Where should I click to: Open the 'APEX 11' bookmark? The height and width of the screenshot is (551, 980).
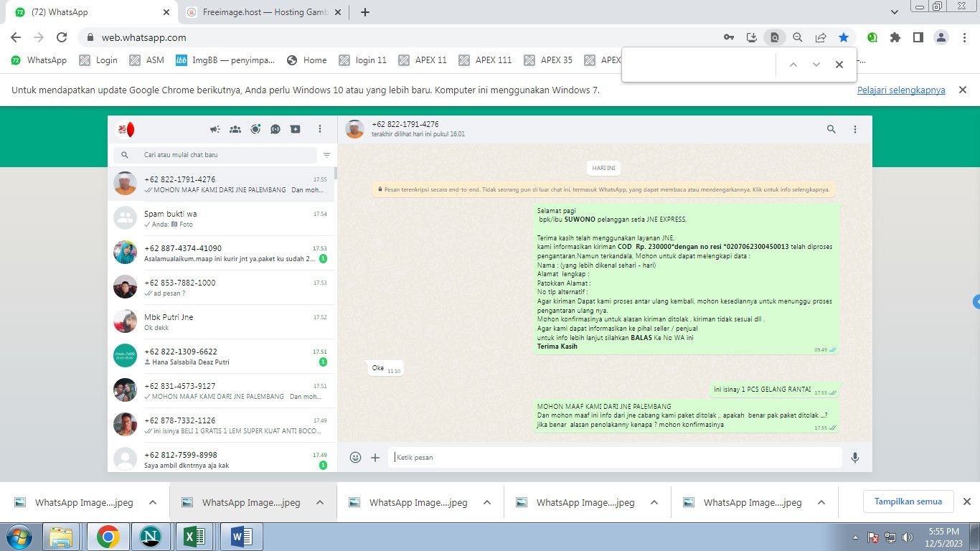click(x=423, y=60)
